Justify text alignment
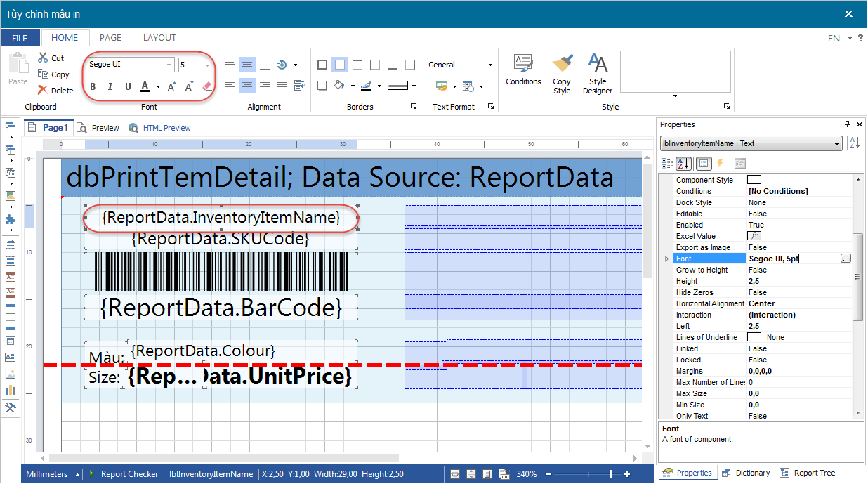This screenshot has width=868, height=484. 282,86
